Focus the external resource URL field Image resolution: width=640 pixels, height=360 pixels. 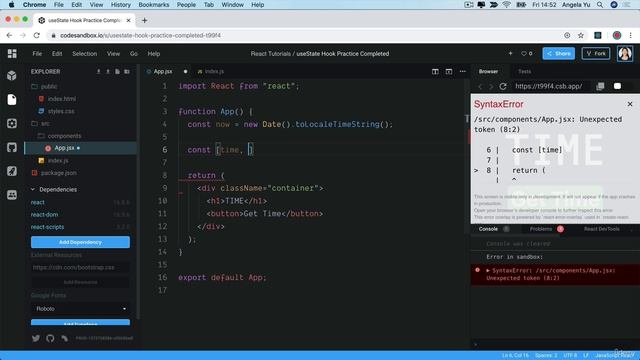point(80,267)
